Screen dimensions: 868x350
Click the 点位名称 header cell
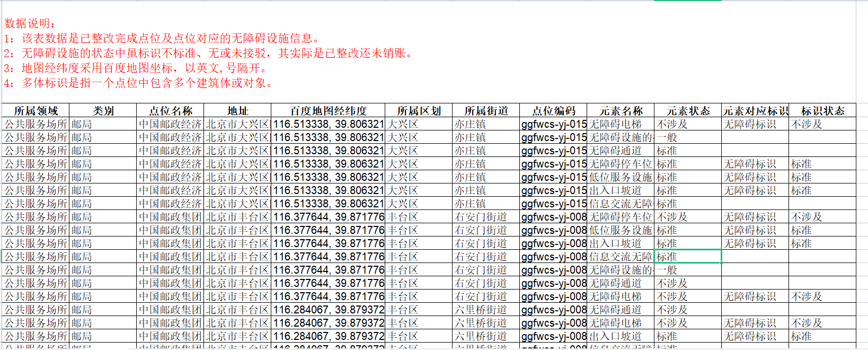click(x=170, y=111)
